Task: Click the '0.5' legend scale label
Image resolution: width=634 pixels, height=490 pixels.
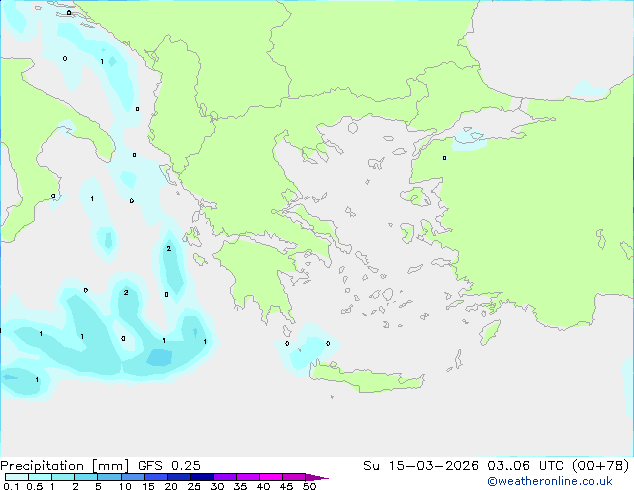Action: (35, 486)
